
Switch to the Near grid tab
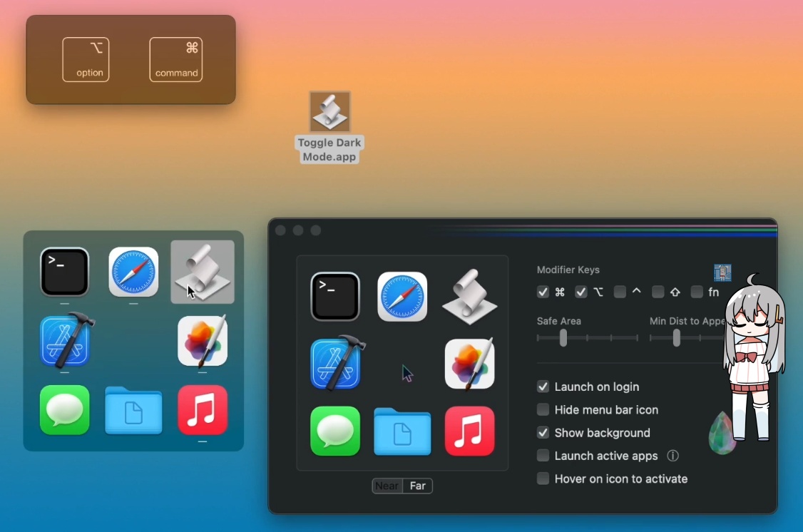387,486
